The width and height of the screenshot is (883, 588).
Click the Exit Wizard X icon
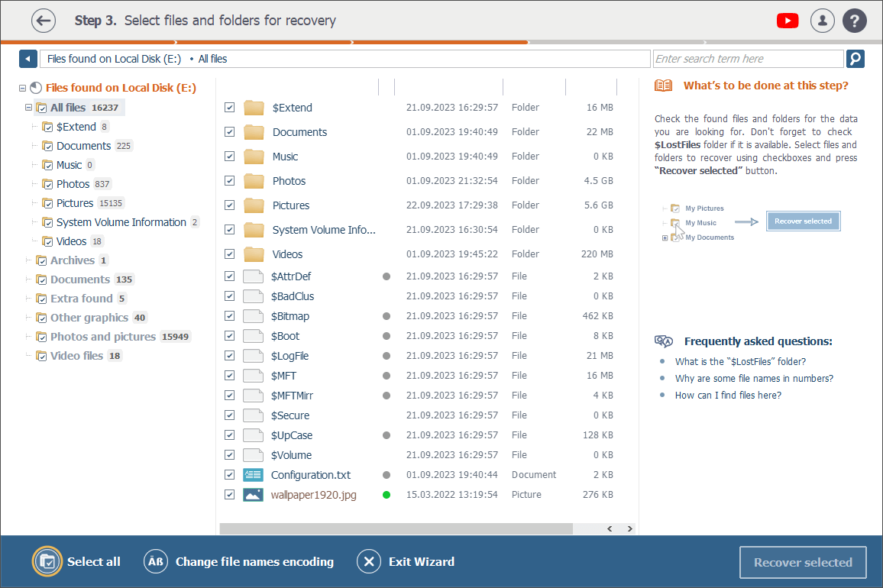point(369,562)
